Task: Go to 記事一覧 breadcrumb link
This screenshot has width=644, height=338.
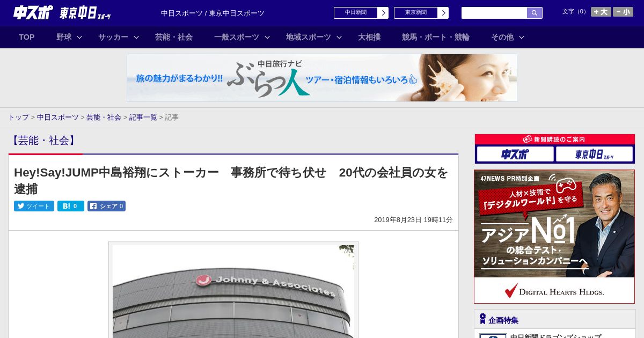Action: (x=143, y=117)
